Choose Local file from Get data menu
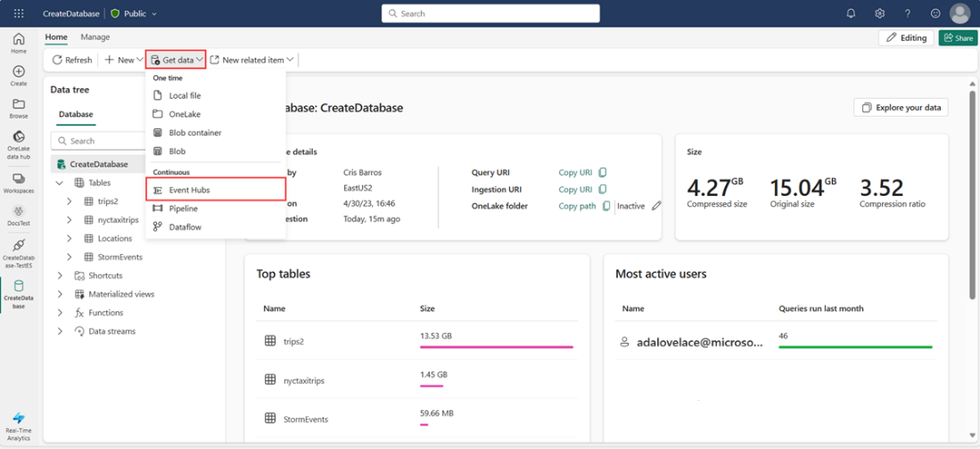This screenshot has height=449, width=980. [216, 95]
